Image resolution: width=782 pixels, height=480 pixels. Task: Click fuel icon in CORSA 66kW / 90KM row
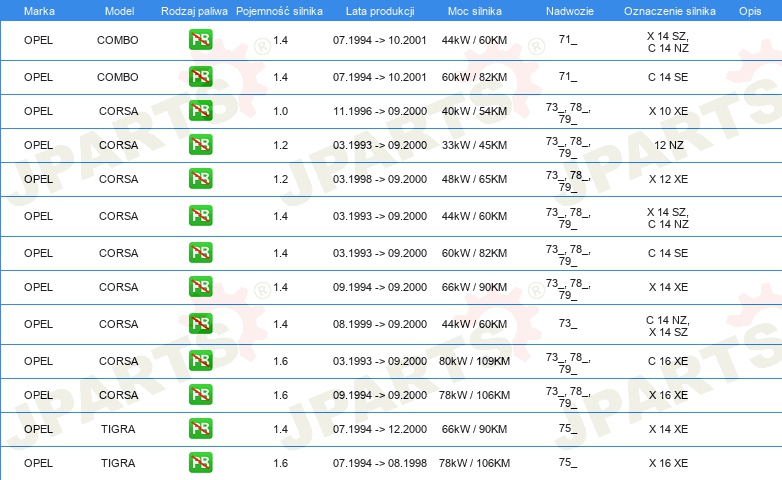pos(200,286)
